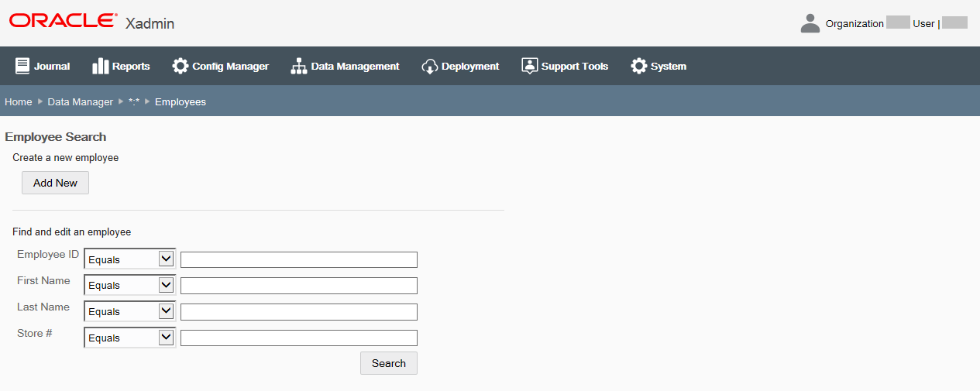Click the Employee ID label
980x391 pixels.
(48, 254)
